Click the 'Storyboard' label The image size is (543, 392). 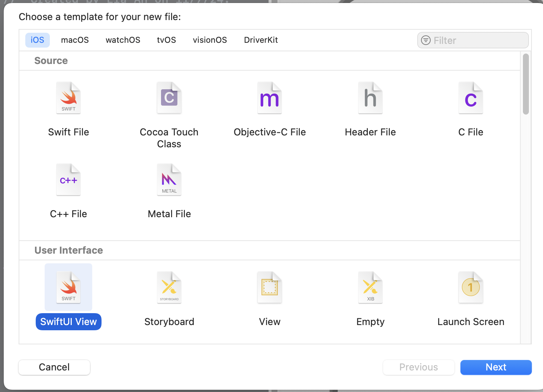[x=169, y=322]
